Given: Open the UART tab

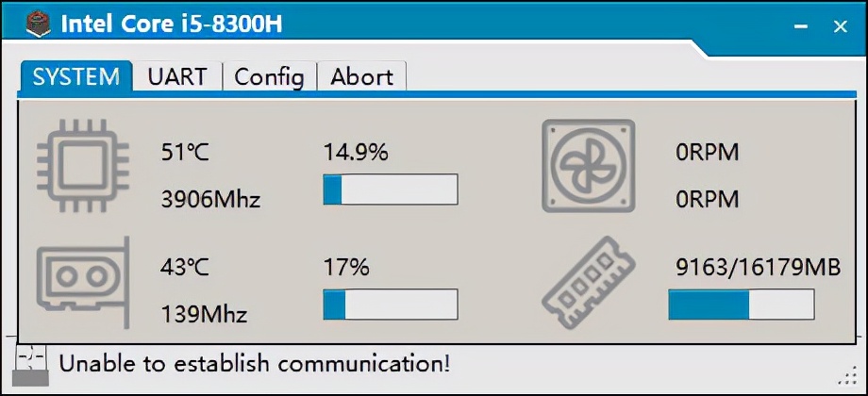Looking at the screenshot, I should pos(176,76).
